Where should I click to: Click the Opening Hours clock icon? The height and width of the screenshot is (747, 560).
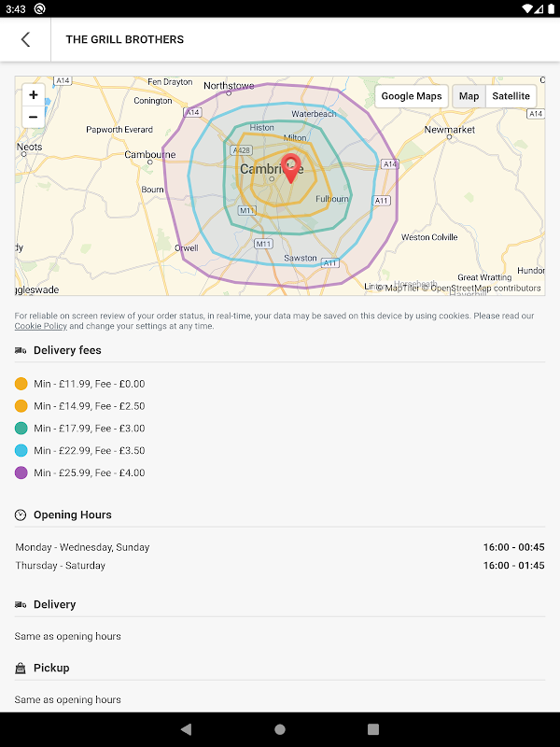click(x=21, y=515)
